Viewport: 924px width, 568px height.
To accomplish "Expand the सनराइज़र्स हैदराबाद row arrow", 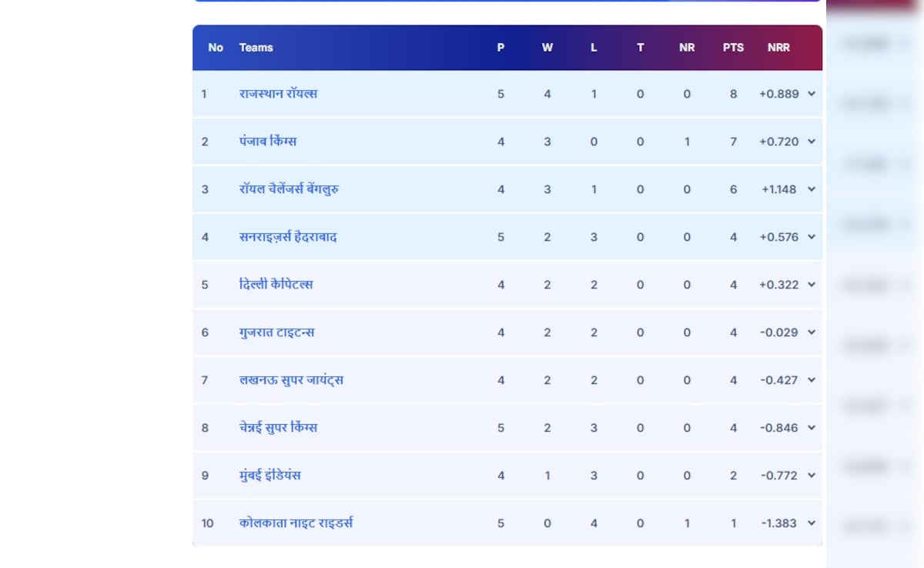I will pyautogui.click(x=812, y=237).
